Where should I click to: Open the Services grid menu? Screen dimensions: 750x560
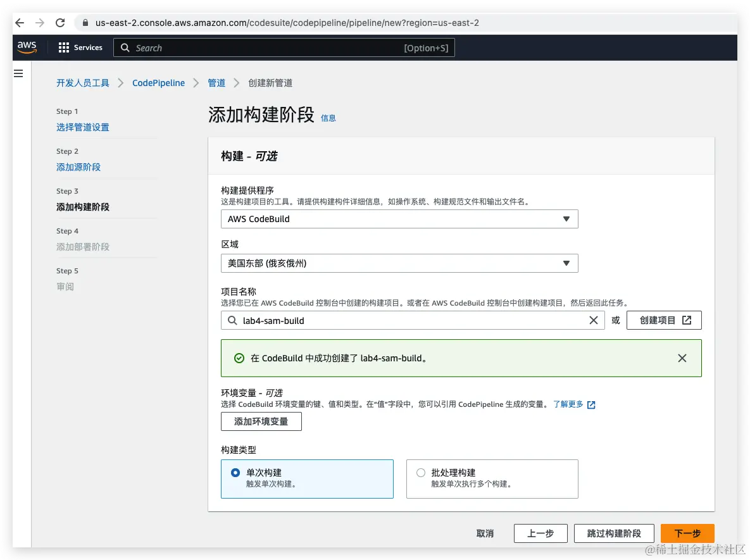80,47
